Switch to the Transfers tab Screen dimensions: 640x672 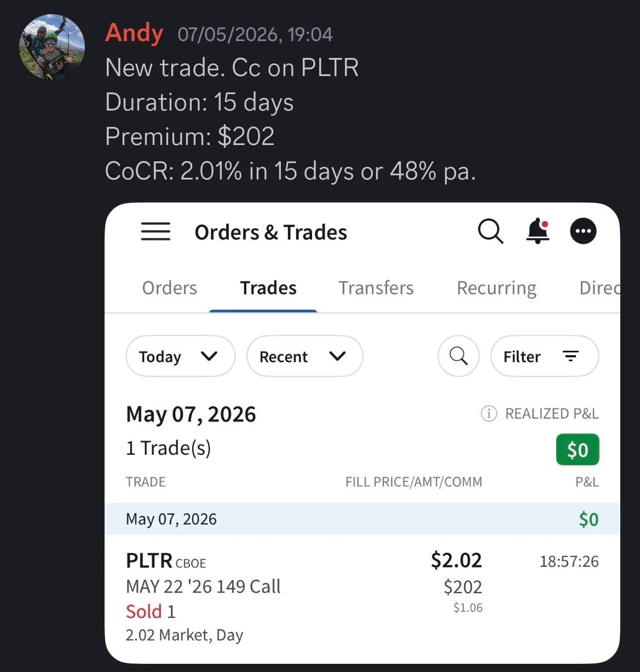tap(376, 288)
